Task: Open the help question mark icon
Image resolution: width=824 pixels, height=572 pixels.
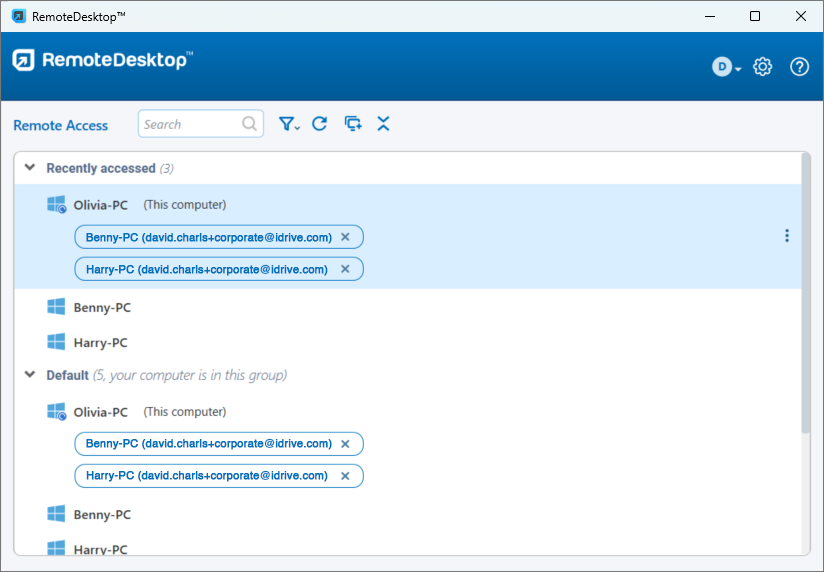Action: [799, 67]
